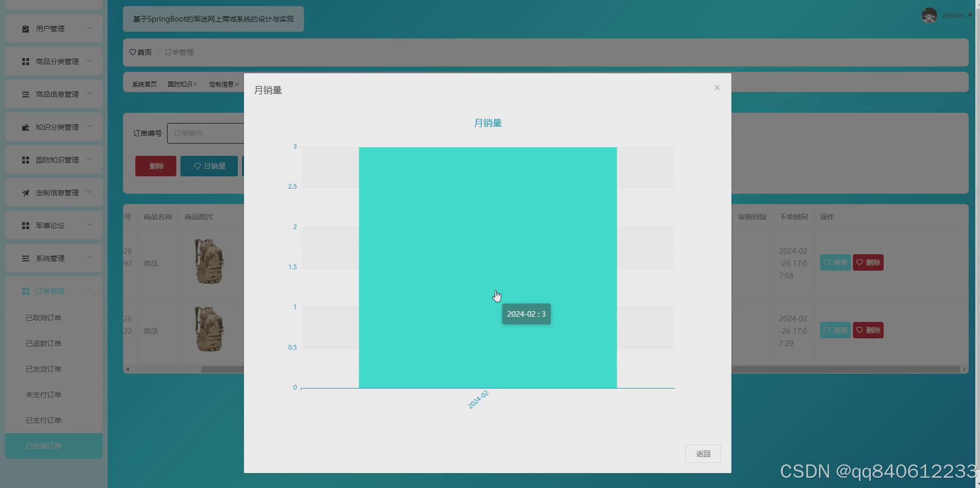Click the 军事论坛 grid icon

pyautogui.click(x=26, y=226)
